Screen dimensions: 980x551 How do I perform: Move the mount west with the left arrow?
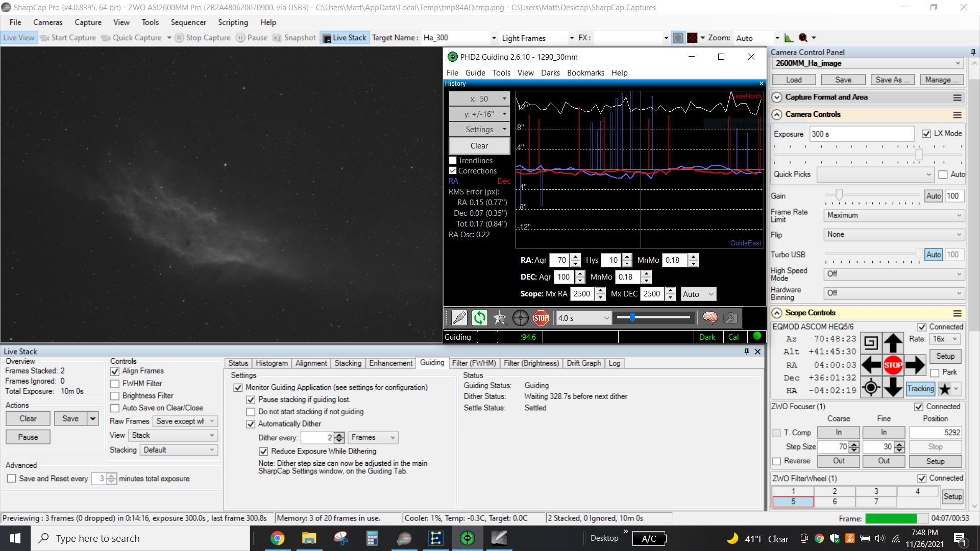[871, 365]
